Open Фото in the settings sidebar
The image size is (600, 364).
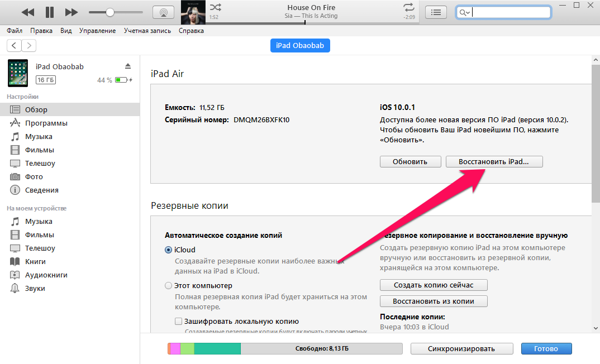click(34, 176)
